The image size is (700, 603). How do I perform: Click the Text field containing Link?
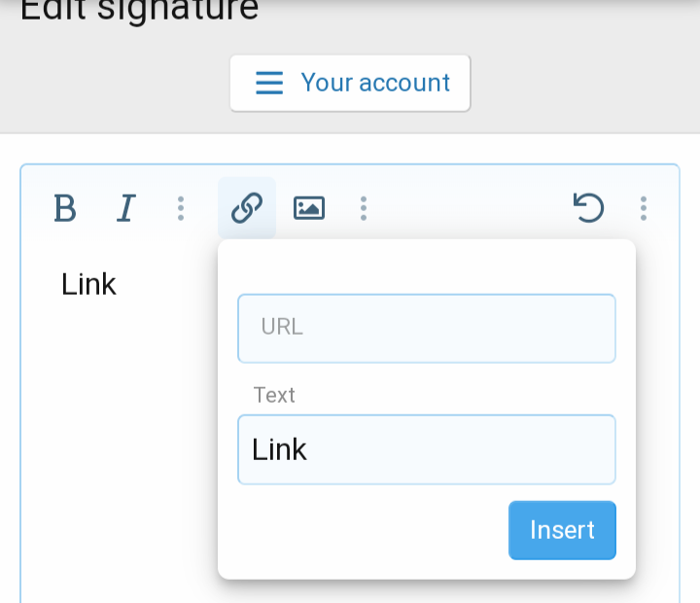tap(426, 449)
